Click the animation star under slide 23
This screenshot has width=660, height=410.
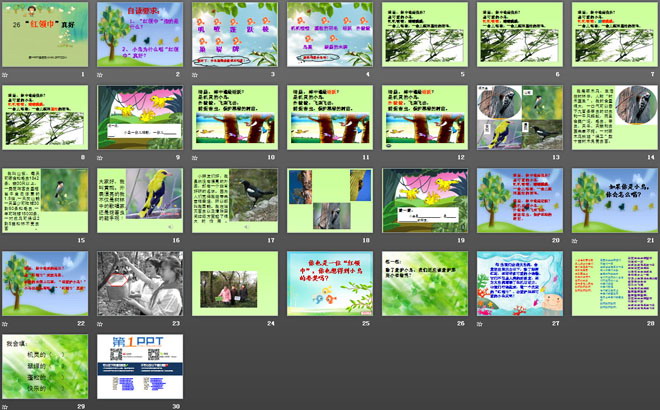coord(100,324)
